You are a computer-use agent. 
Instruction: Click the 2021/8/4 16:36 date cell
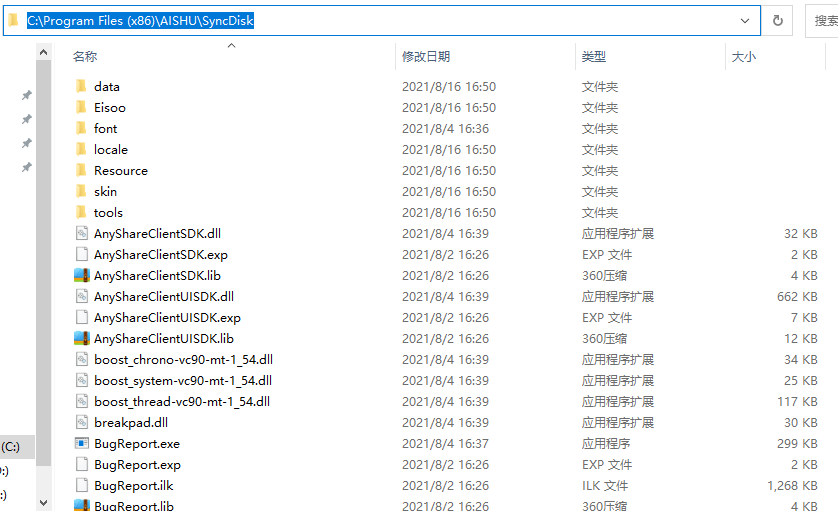445,129
